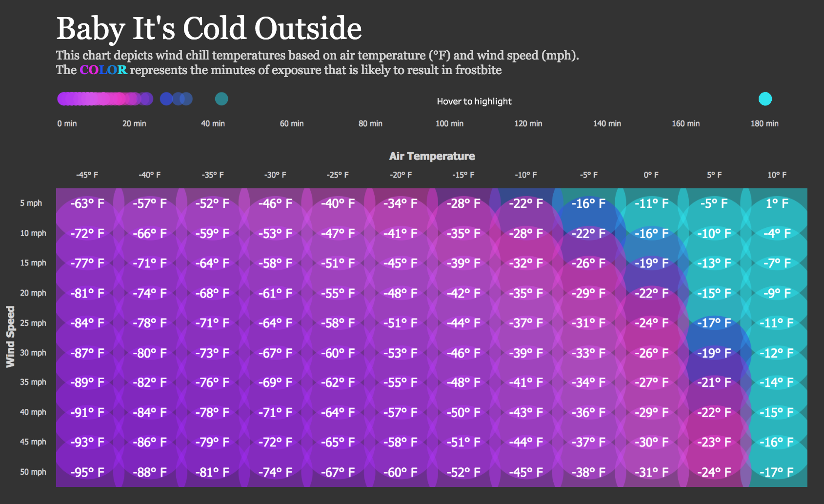Click the -95° F cell at 50 mph
824x504 pixels.
(x=87, y=472)
